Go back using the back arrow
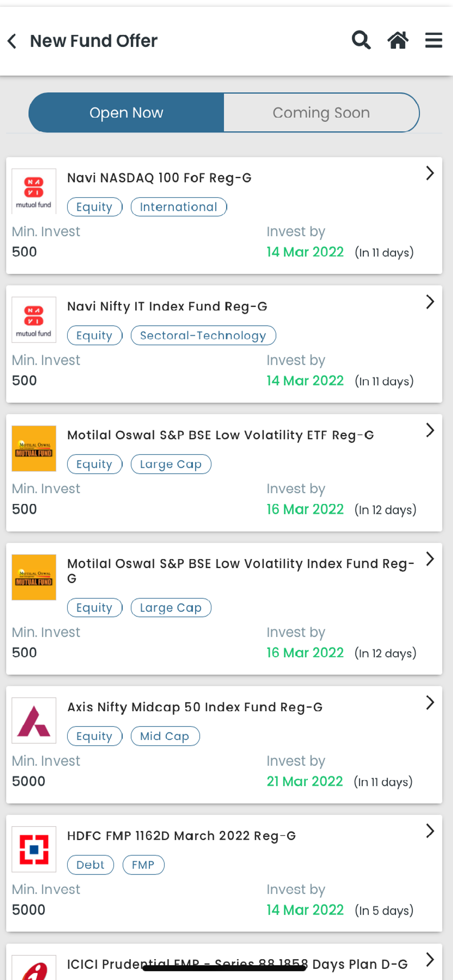Screen dimensions: 453x980 (x=12, y=41)
